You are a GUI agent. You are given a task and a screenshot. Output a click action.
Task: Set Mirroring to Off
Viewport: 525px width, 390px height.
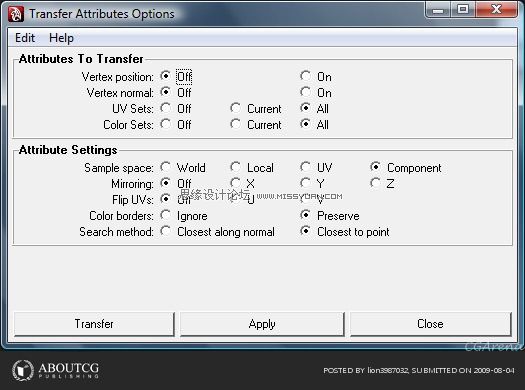coord(165,183)
